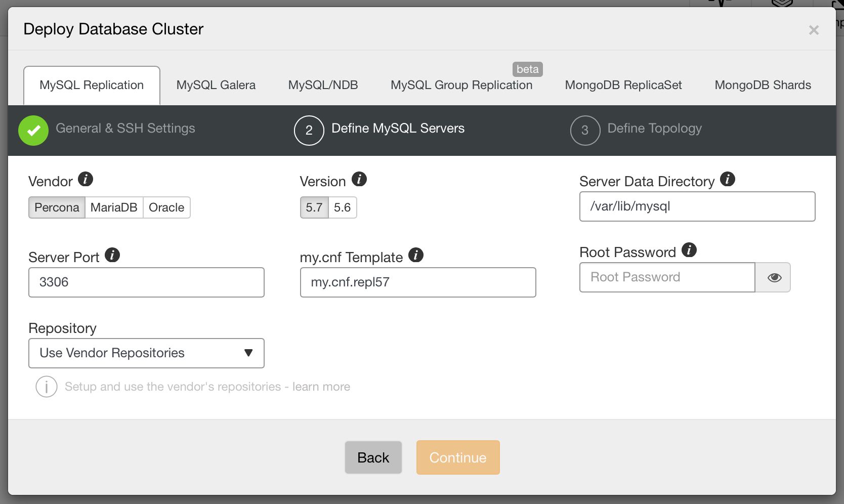Click the beta badge
This screenshot has width=844, height=504.
528,69
